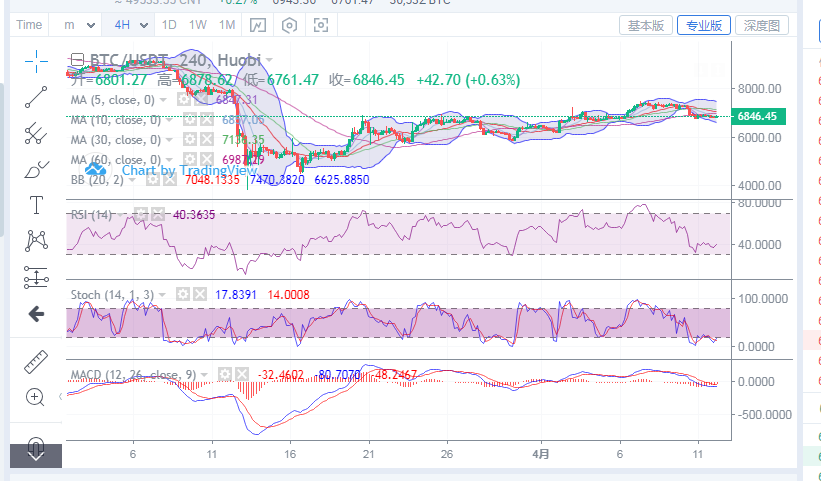Click the back arrow in left toolbar
This screenshot has width=821, height=481.
pos(36,314)
